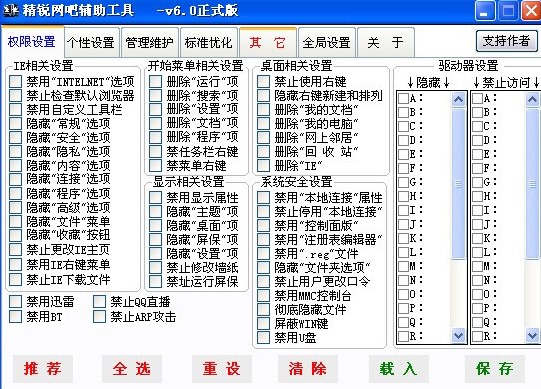This screenshot has width=541, height=389.
Task: Tick the 禁用BT checkbox
Action: point(16,316)
